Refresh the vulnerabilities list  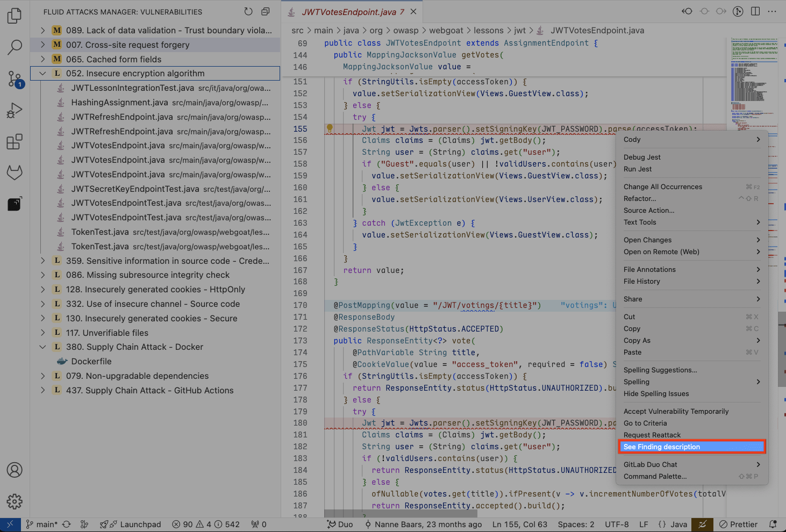click(x=248, y=11)
